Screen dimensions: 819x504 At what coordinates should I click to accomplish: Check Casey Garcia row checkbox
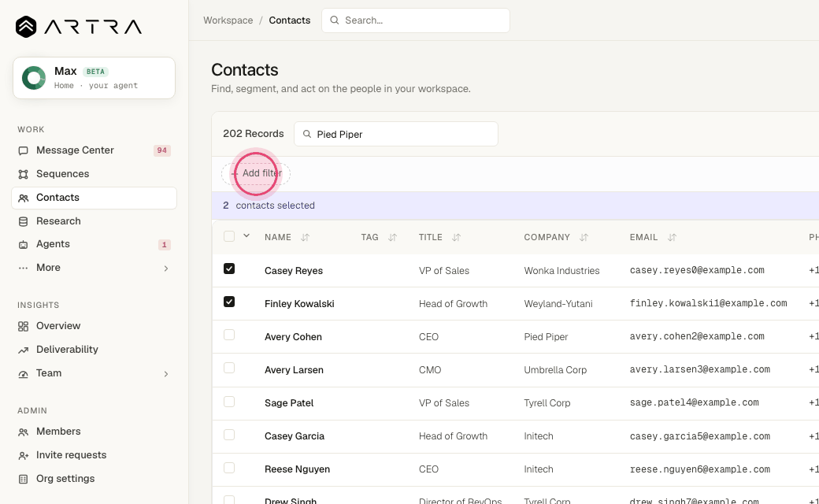(229, 435)
